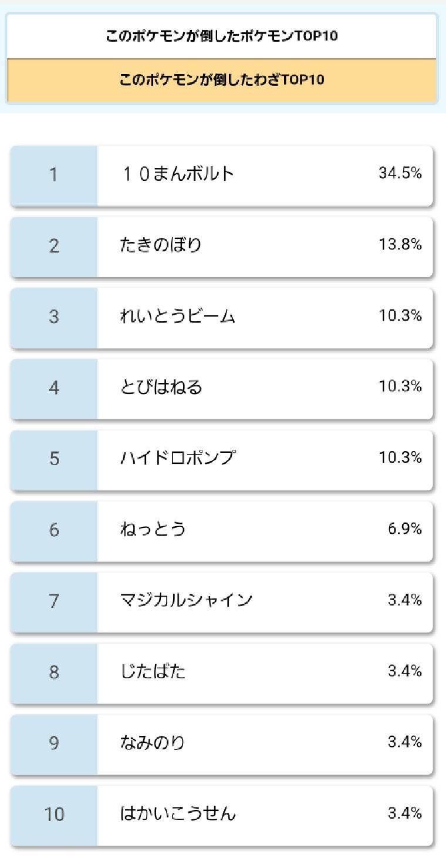Select このポケモンが倒したわざTOP10 tab

pyautogui.click(x=222, y=80)
